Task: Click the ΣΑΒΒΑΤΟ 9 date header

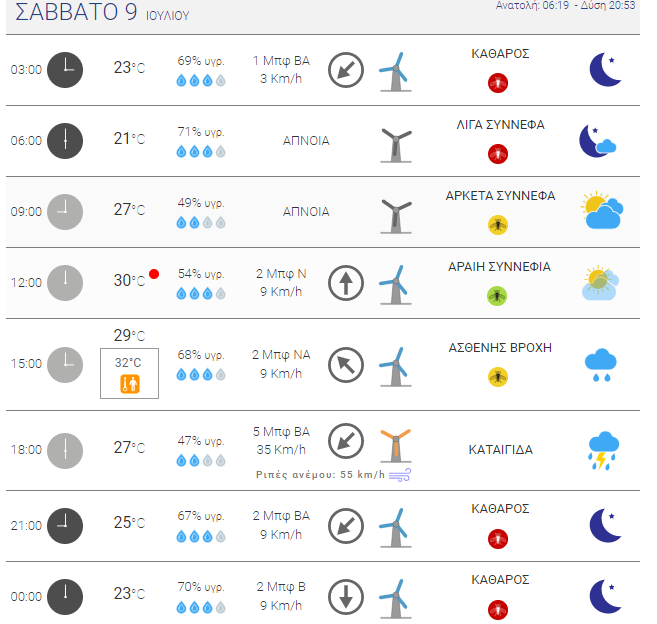Action: click(76, 11)
